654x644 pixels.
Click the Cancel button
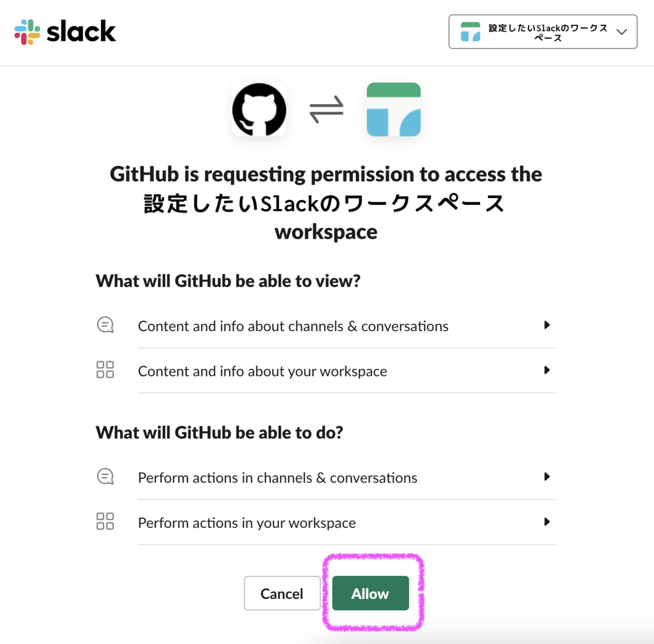pos(282,593)
